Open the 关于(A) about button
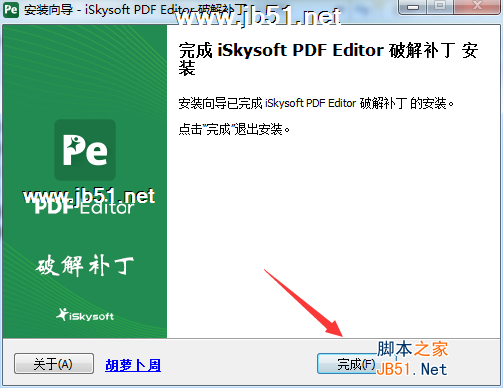The height and width of the screenshot is (388, 503). [54, 364]
